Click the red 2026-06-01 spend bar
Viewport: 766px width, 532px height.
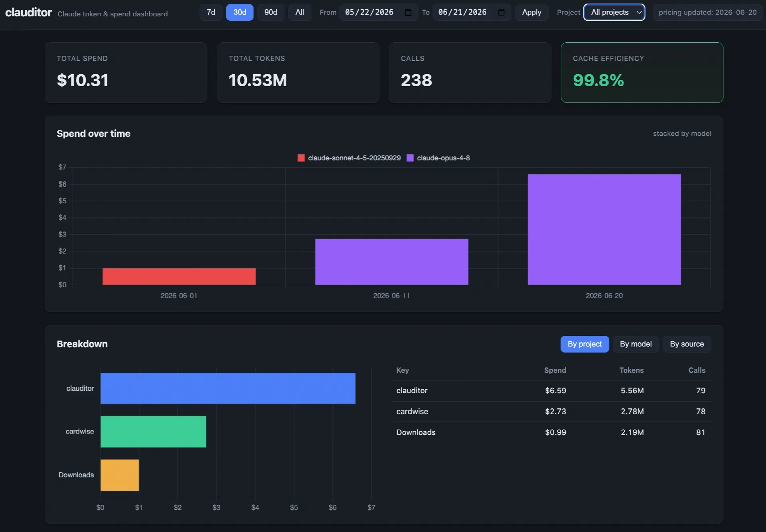(179, 276)
